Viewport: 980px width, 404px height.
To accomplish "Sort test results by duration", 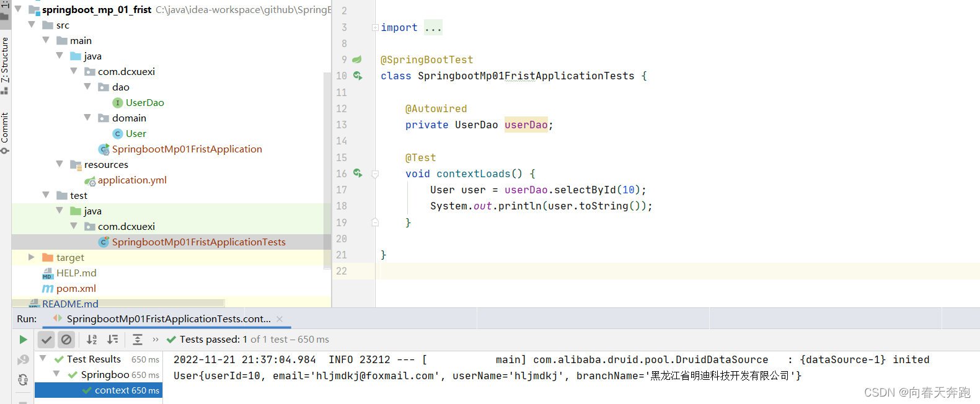I will click(112, 340).
